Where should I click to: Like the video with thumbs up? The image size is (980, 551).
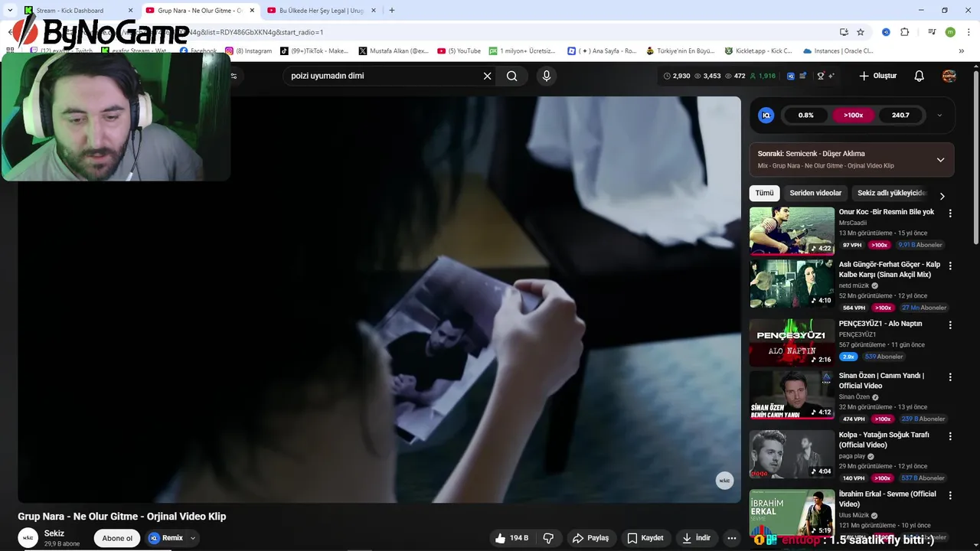511,538
